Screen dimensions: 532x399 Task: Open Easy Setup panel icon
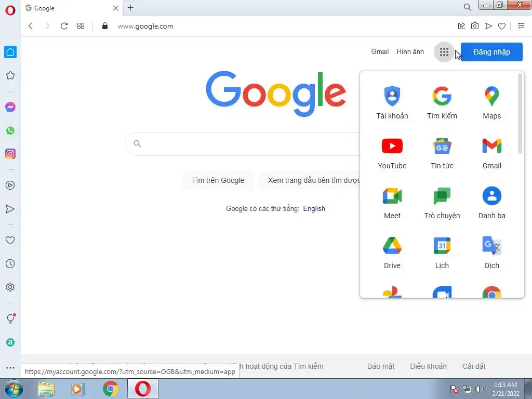[x=521, y=26]
